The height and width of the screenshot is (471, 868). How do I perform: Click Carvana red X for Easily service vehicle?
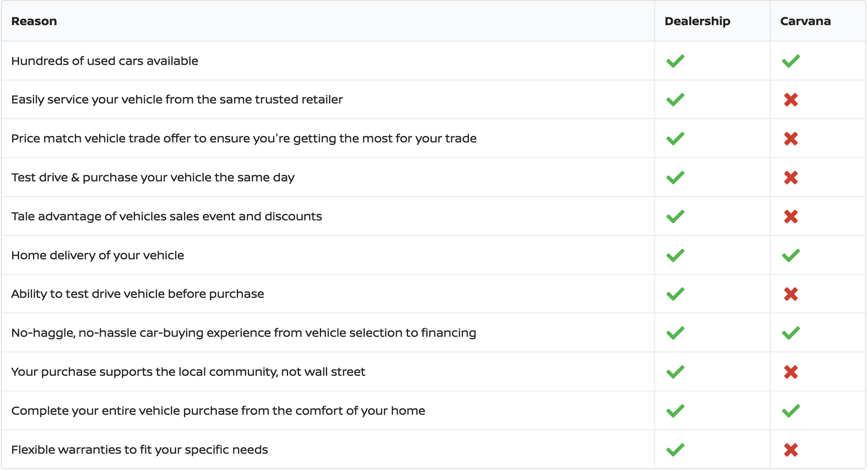click(791, 100)
